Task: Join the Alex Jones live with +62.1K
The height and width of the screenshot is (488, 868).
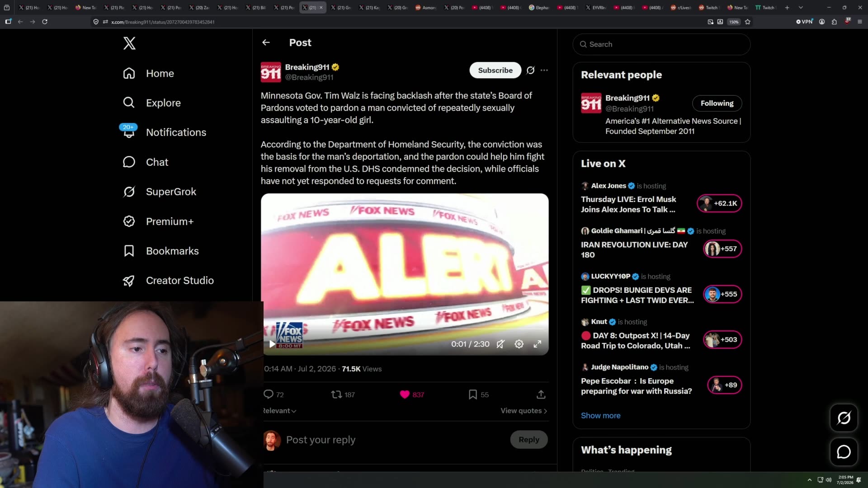Action: point(719,203)
